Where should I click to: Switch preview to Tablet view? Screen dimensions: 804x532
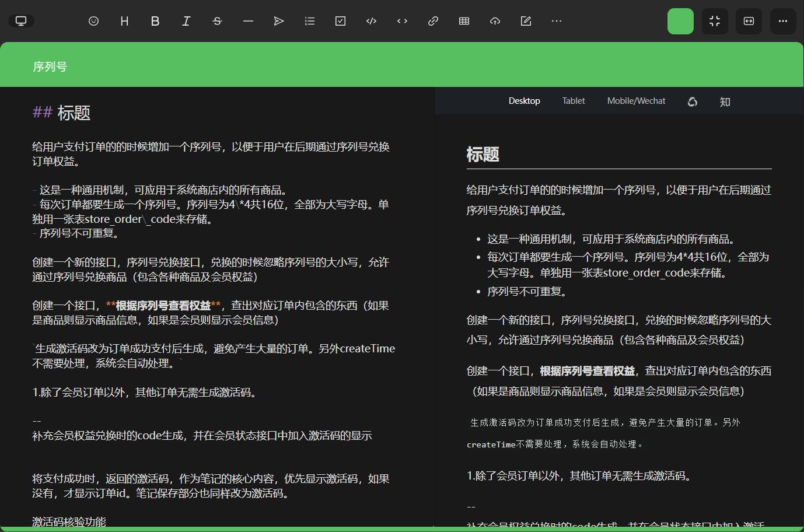573,100
